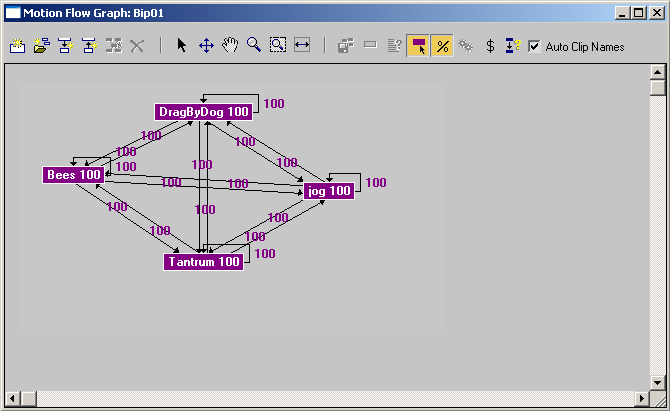Activate the Zoom Region tool
Viewport: 670px width, 411px height.
[278, 45]
